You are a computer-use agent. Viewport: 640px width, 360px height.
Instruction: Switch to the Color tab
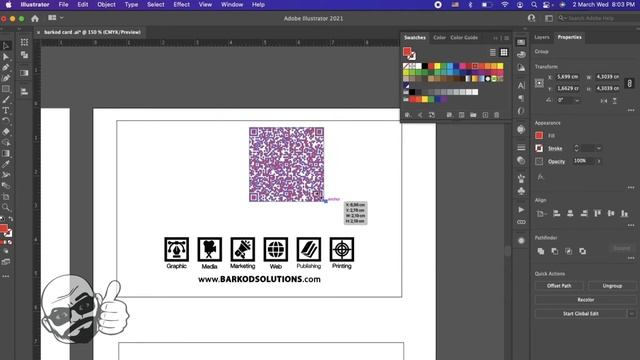439,38
